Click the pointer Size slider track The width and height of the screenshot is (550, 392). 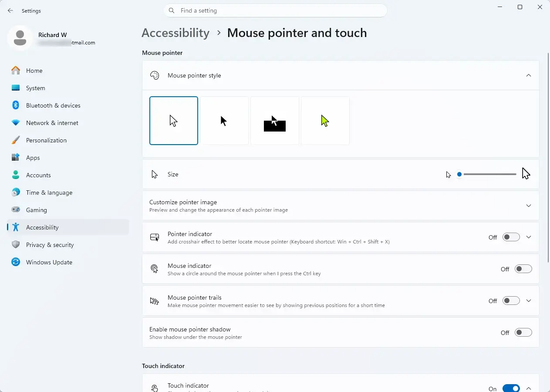point(488,174)
